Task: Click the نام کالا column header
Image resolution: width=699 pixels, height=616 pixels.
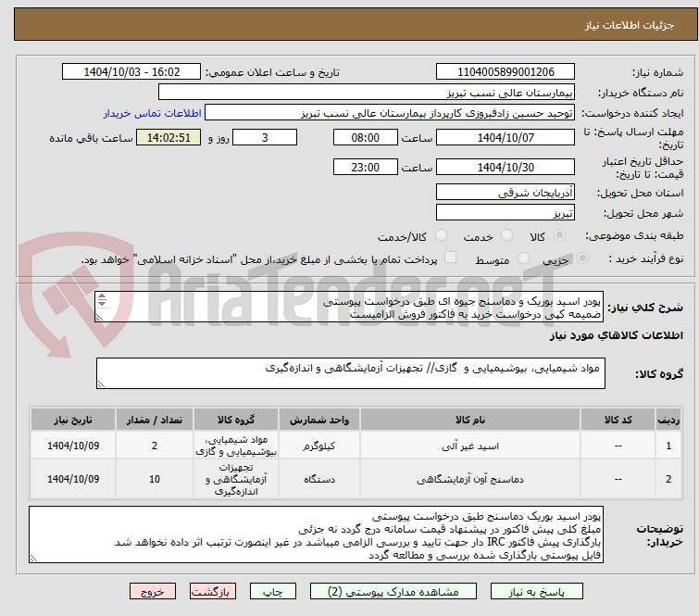Action: tap(470, 420)
